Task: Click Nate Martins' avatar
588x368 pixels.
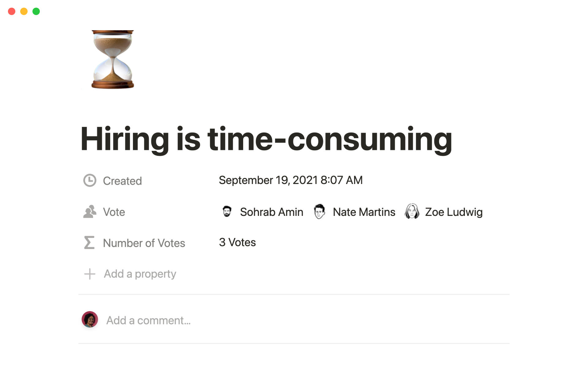Action: [319, 212]
